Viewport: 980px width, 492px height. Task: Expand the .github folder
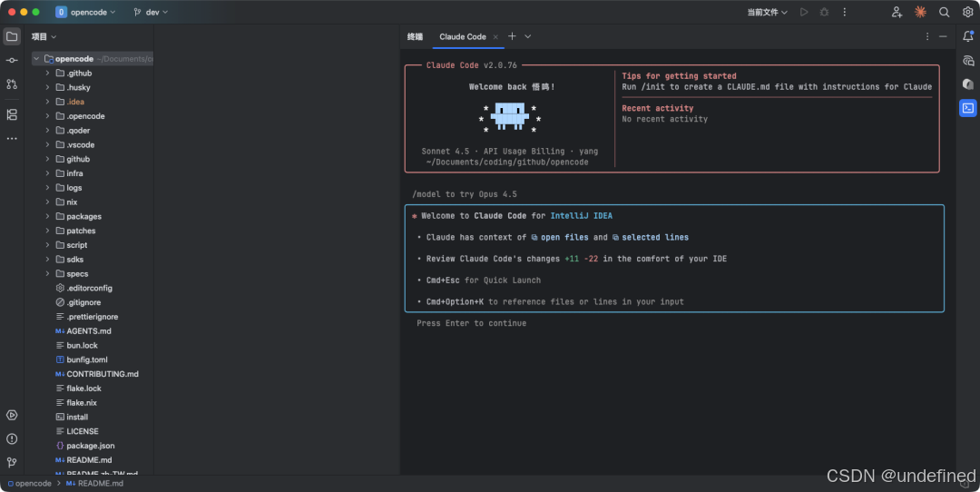pos(47,74)
